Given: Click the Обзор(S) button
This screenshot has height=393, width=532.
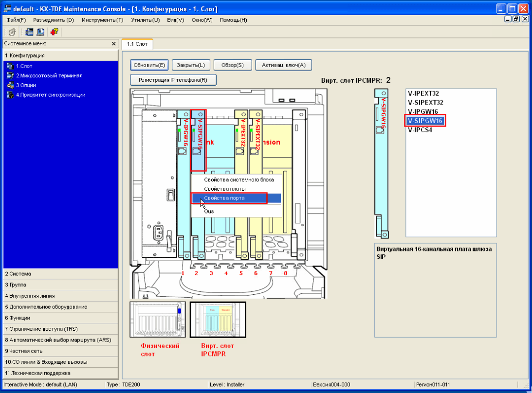Looking at the screenshot, I should pyautogui.click(x=233, y=65).
